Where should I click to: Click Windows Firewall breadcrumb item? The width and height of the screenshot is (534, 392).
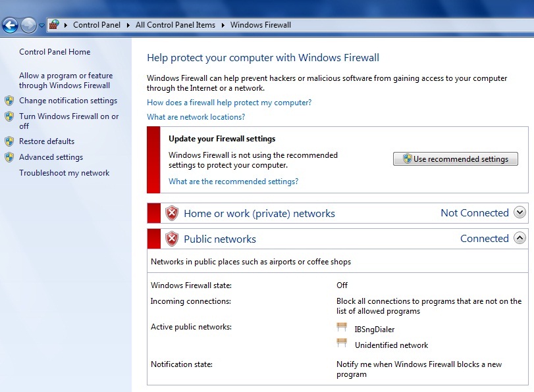pyautogui.click(x=261, y=25)
